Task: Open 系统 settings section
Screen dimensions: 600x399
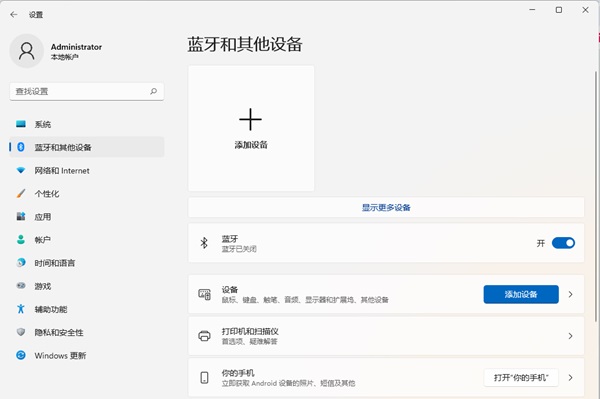Action: pos(87,124)
